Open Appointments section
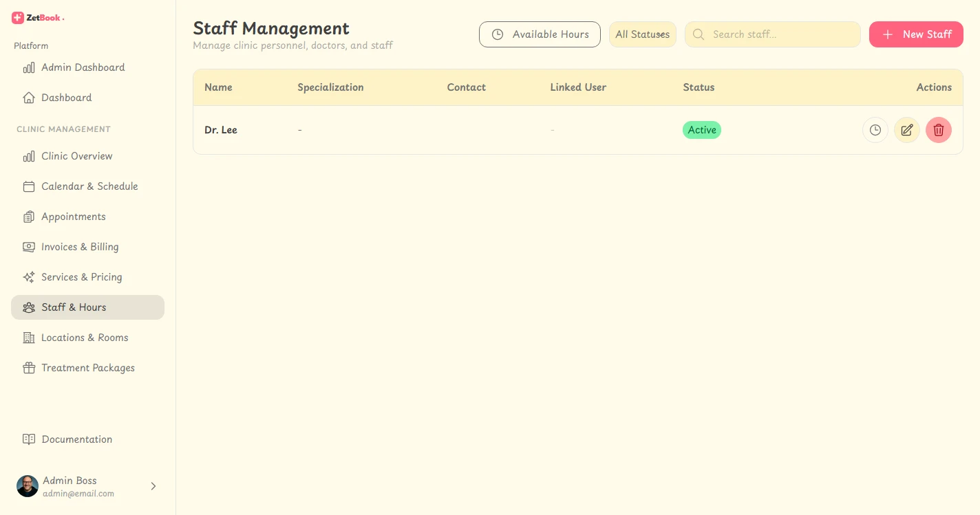The width and height of the screenshot is (980, 515). click(x=87, y=217)
